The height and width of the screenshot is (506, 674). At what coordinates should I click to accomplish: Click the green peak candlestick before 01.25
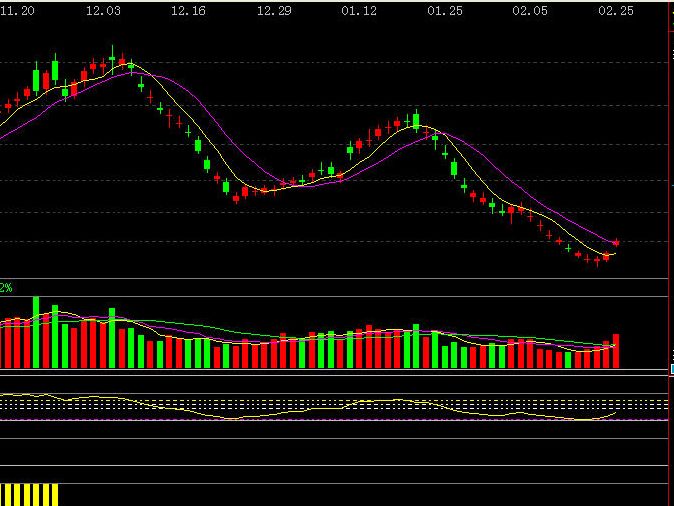416,121
